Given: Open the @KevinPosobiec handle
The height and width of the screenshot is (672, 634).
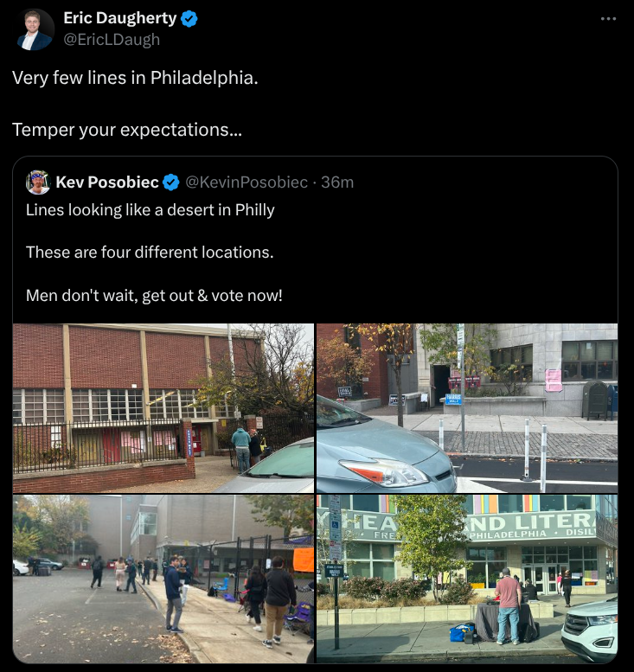Looking at the screenshot, I should 247,182.
